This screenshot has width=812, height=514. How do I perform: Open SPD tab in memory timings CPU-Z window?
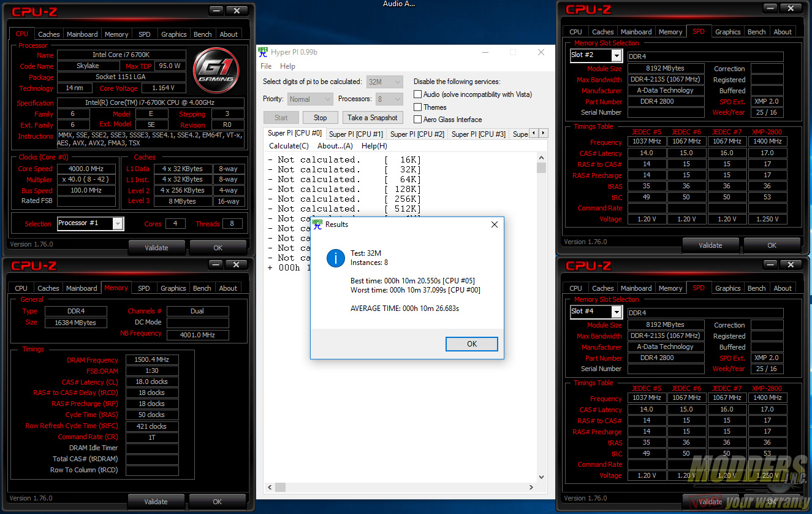[144, 288]
